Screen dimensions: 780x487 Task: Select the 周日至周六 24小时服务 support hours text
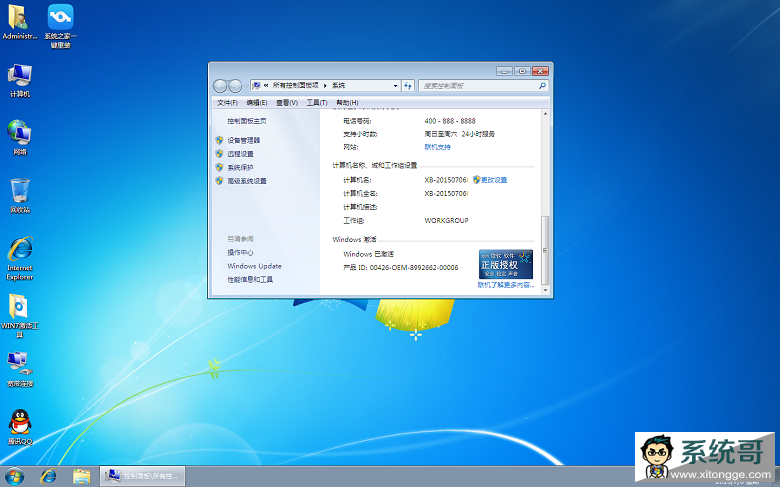coord(460,134)
